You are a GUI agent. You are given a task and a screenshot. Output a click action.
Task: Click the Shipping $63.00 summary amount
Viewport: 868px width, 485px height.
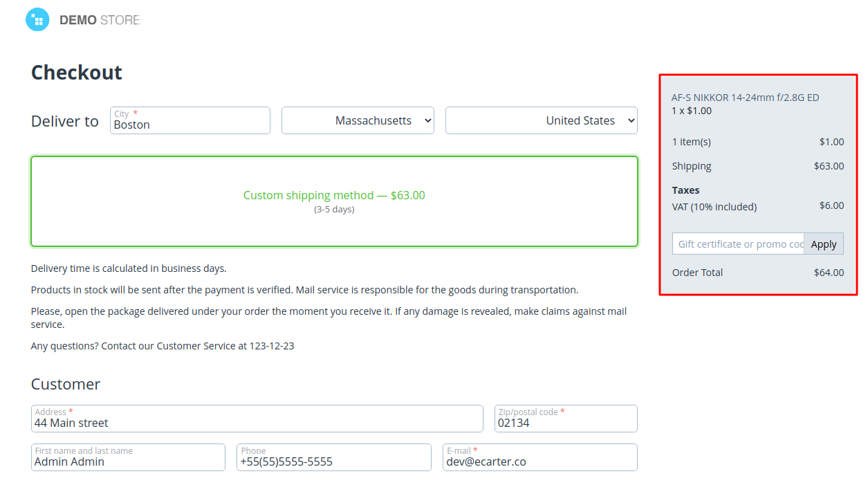tap(829, 166)
